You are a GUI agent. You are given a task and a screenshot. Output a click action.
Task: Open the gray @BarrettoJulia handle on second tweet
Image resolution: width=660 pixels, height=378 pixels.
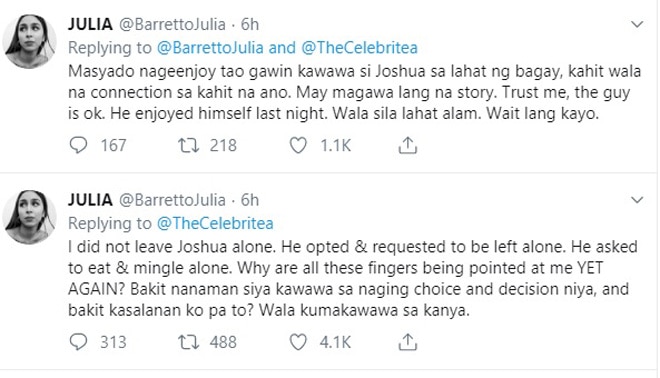pyautogui.click(x=172, y=200)
